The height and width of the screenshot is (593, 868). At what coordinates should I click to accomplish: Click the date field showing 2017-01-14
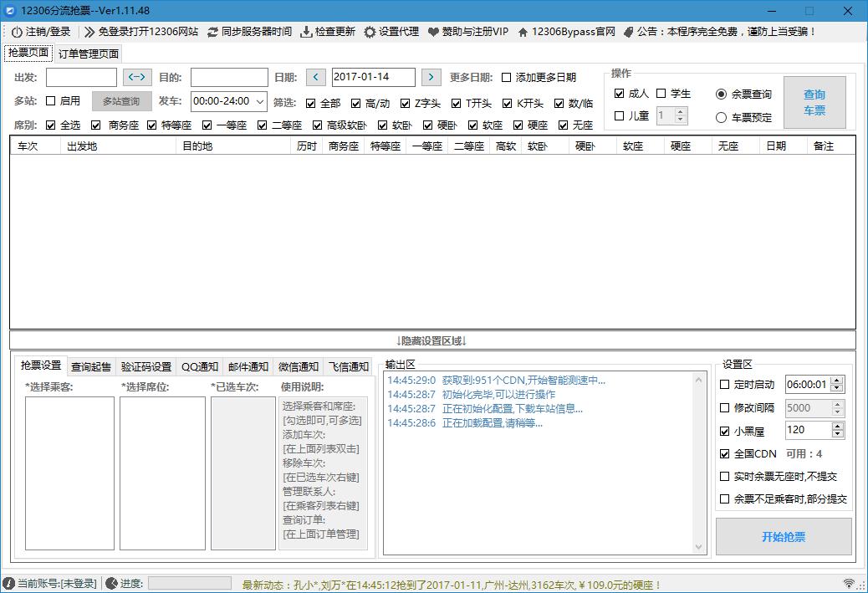point(374,77)
